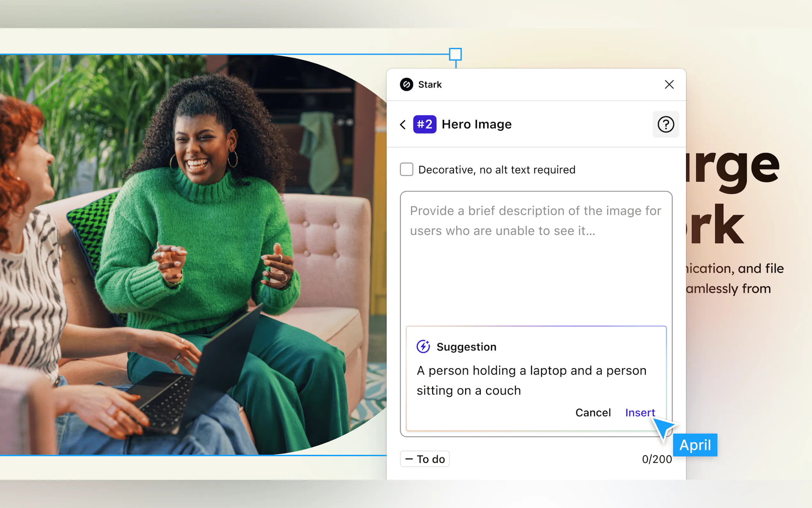The image size is (812, 508).
Task: Click the selection frame corner handle
Action: point(455,54)
